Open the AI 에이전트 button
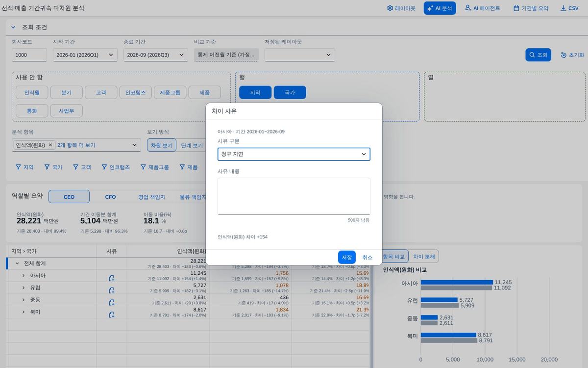 click(482, 8)
